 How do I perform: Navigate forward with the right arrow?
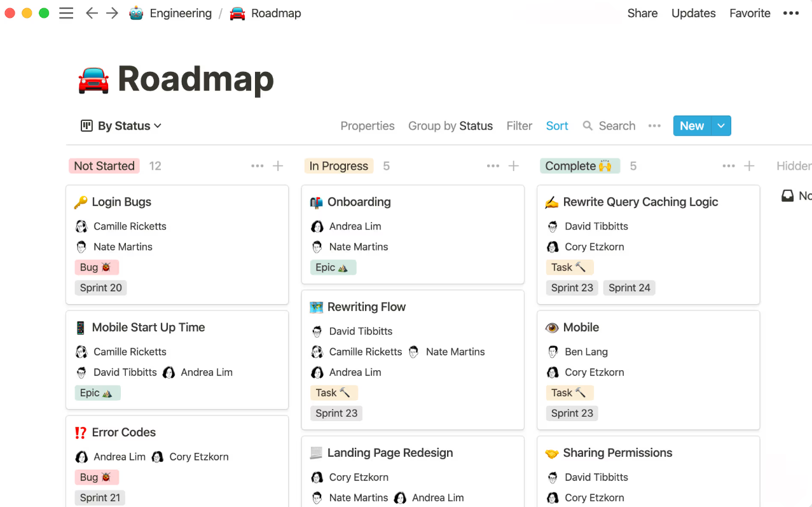[x=113, y=13]
